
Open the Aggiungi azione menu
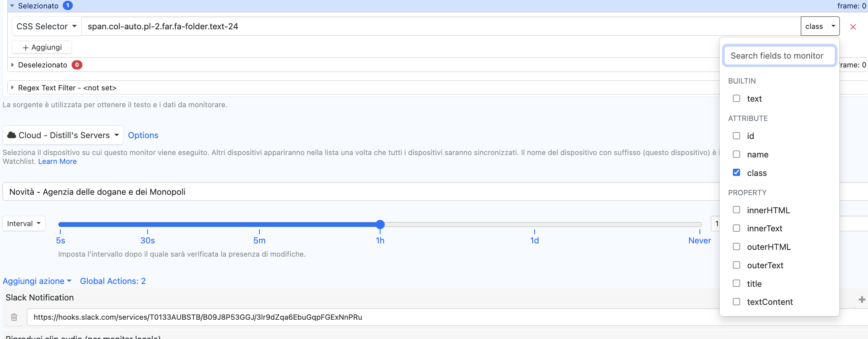tap(37, 281)
